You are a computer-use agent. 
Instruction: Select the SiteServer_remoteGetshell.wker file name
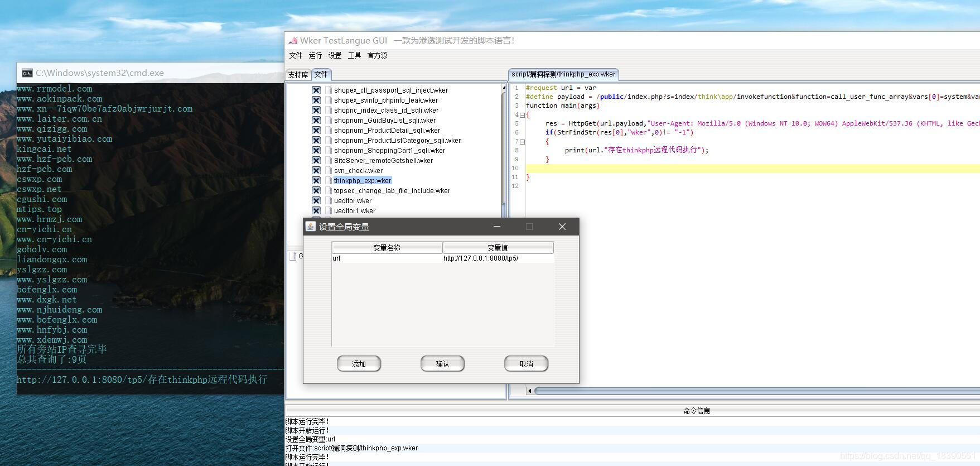click(x=383, y=160)
